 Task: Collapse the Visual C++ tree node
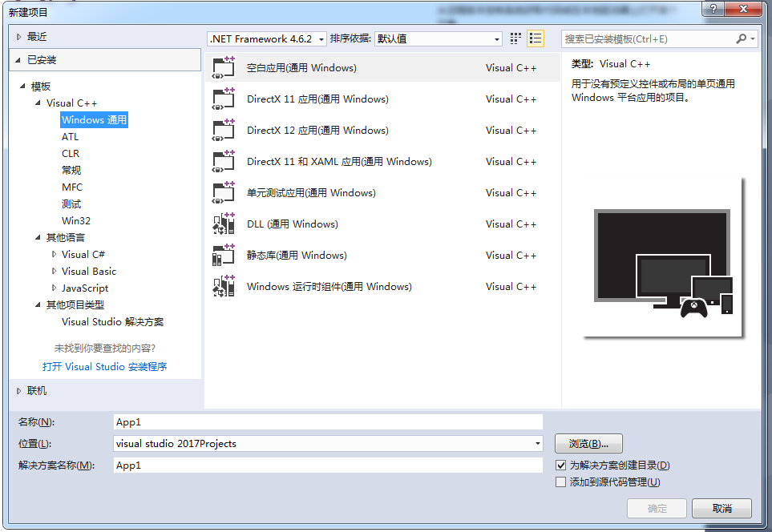[38, 103]
